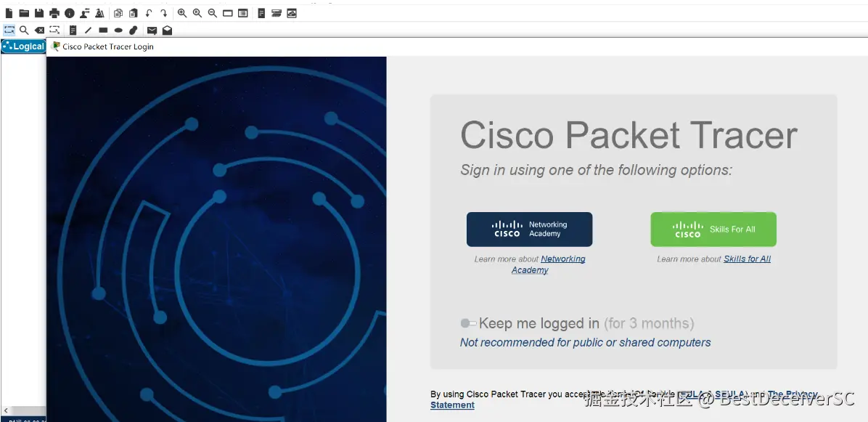Add a Simple PDU with the closed envelope

[x=152, y=31]
